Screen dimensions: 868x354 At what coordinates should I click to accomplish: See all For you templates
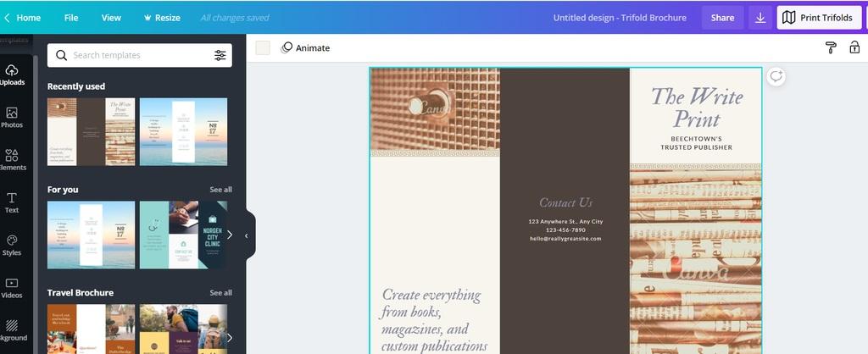(220, 190)
